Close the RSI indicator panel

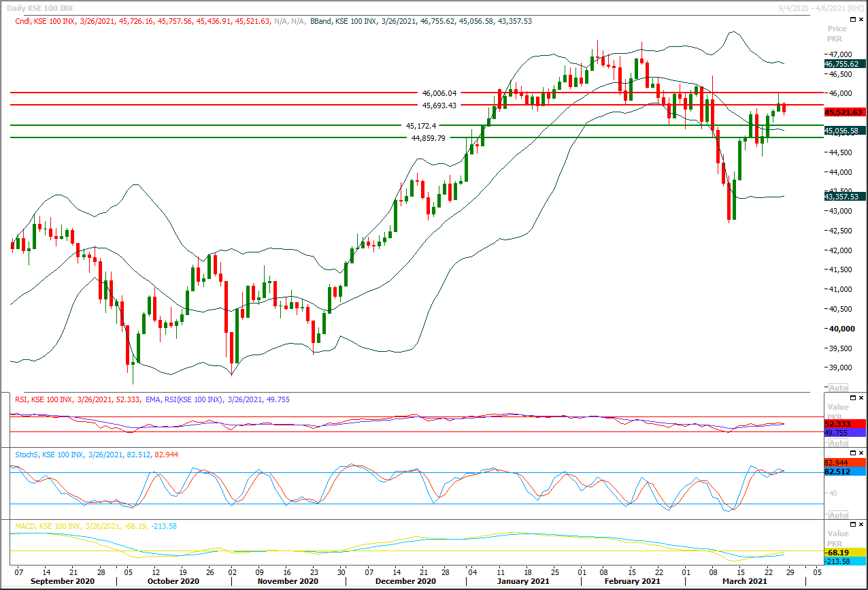pos(861,397)
